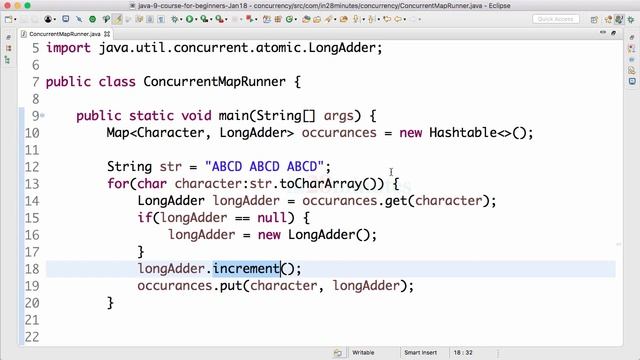Screen dimensions: 640x360
Task: Click the Next Annotation arrow icon
Action: (x=356, y=19)
